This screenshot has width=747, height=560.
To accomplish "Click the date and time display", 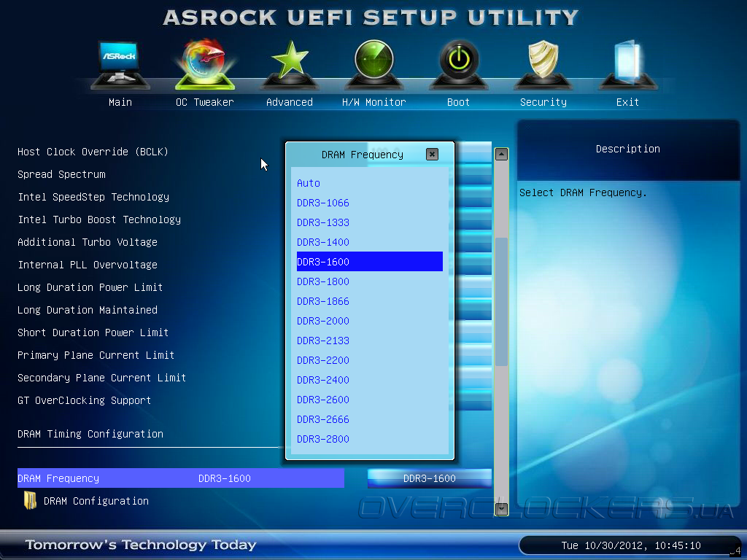I will 631,545.
